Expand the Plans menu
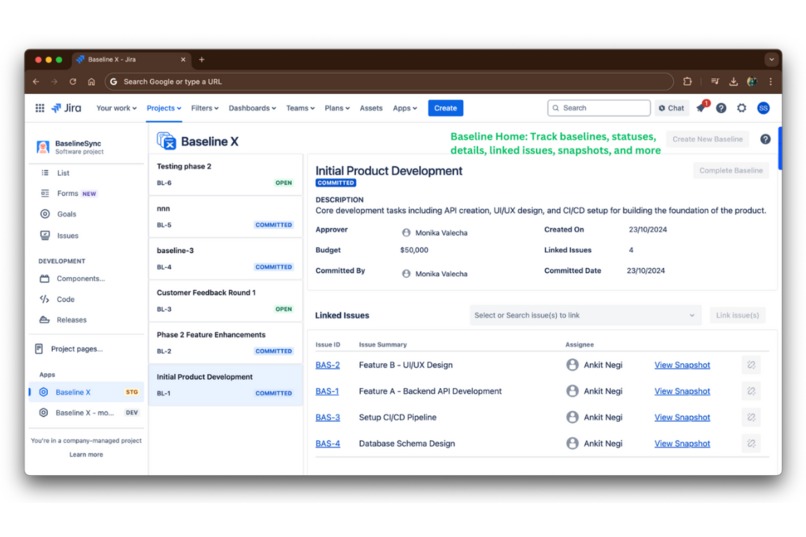Screen dimensions: 806x537 337,108
